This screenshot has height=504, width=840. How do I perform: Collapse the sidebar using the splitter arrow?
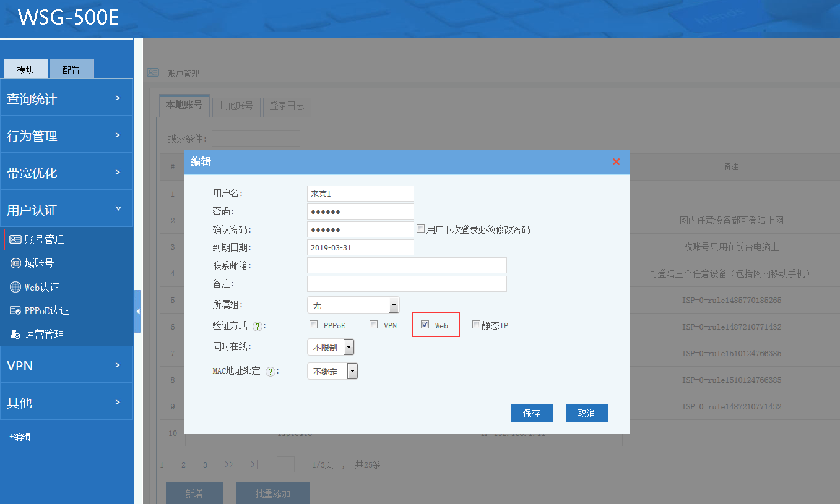[137, 311]
